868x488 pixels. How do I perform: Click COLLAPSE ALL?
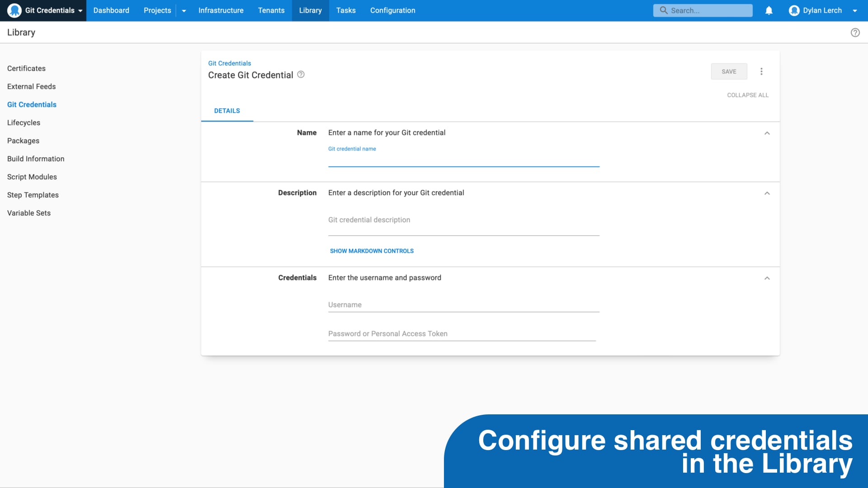[x=748, y=95]
